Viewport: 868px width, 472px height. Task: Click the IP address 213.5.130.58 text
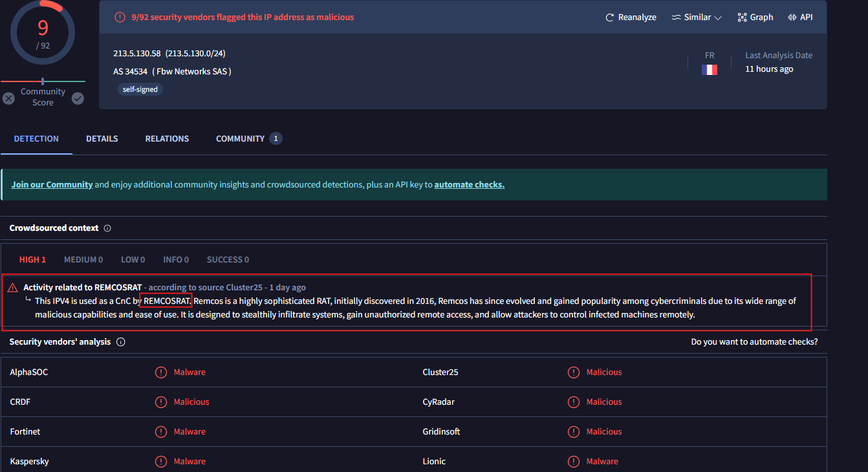coord(136,53)
